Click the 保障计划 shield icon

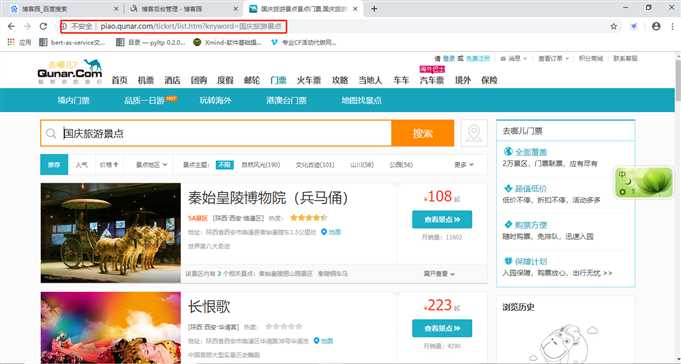click(508, 261)
